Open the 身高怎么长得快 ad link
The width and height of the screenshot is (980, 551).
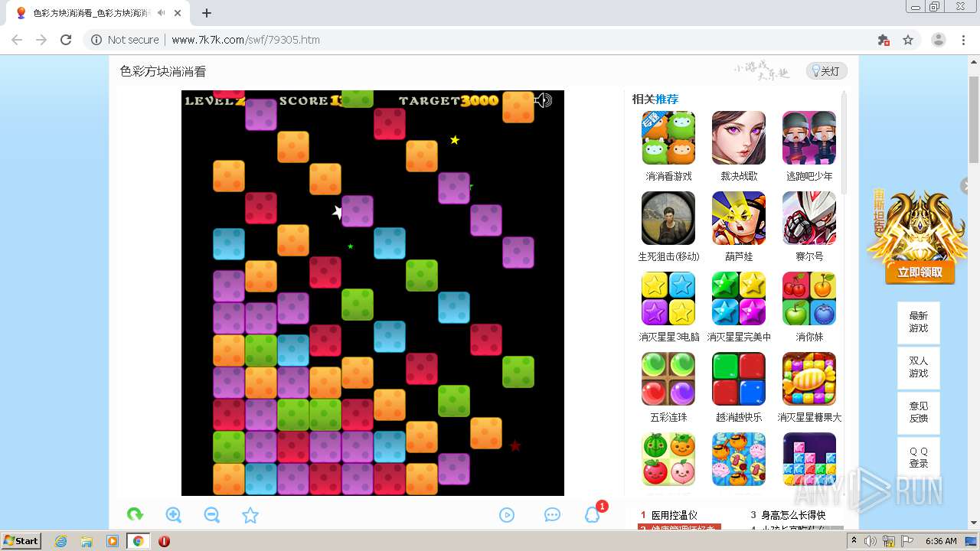pos(793,515)
